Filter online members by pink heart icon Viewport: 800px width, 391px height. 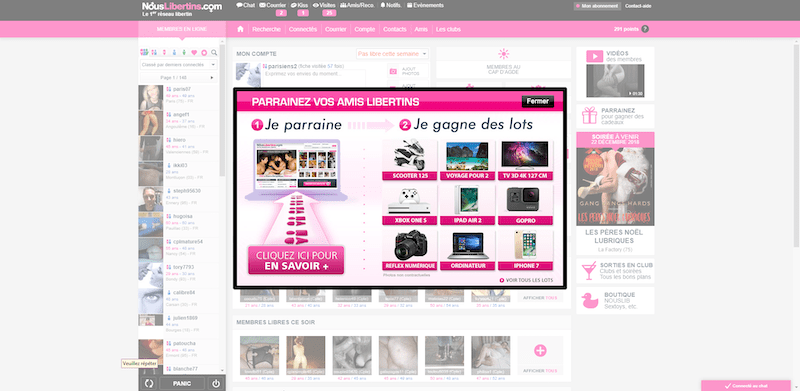coord(194,53)
